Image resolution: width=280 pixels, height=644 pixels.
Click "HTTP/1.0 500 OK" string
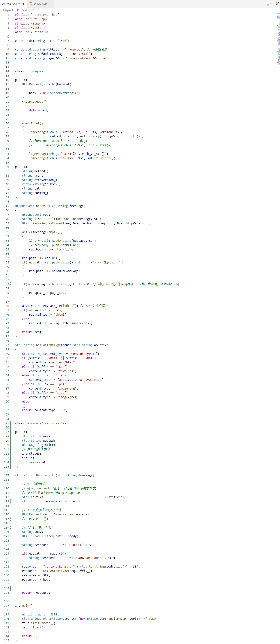[x=69, y=545]
